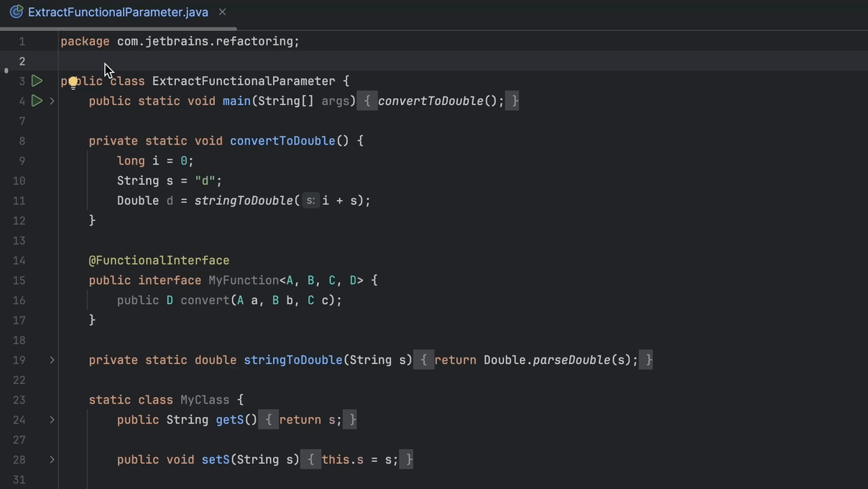Click the grey breakpoint marker dot above line 3

(x=6, y=70)
